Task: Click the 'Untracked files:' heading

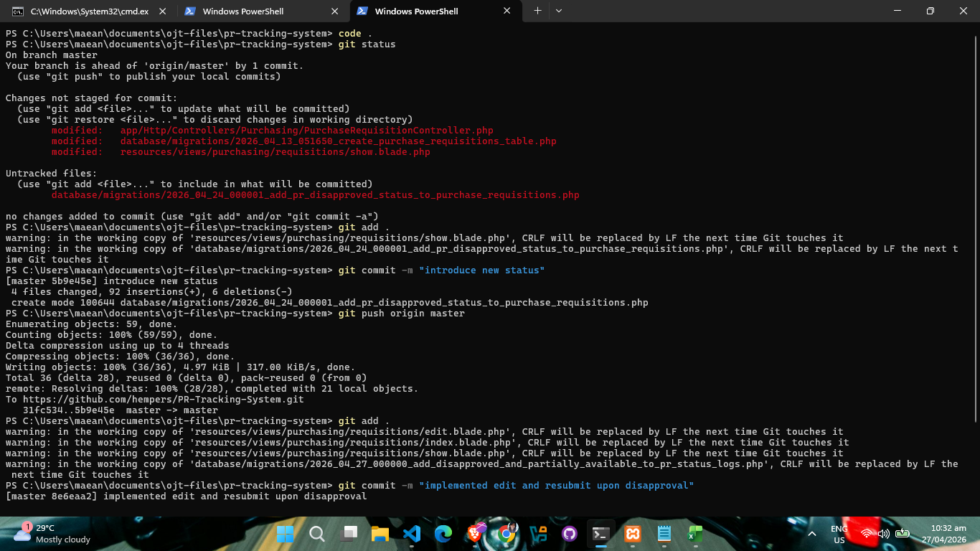Action: tap(52, 174)
